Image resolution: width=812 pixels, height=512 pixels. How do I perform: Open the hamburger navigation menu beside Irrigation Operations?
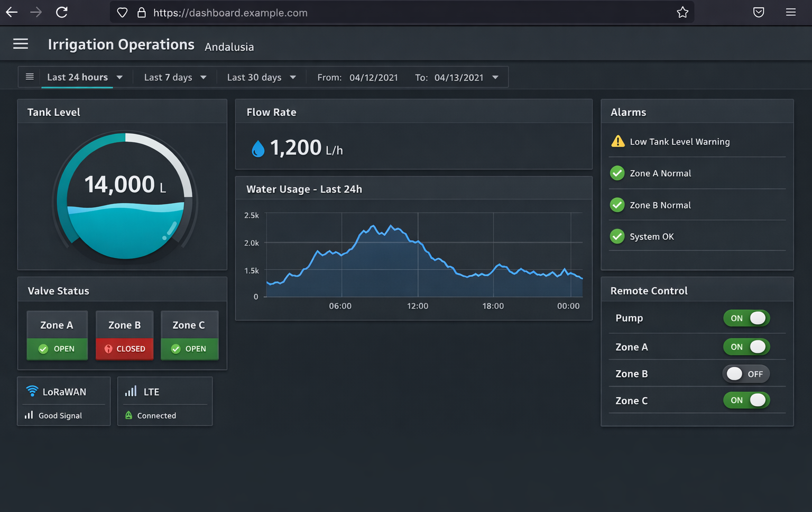pos(21,44)
